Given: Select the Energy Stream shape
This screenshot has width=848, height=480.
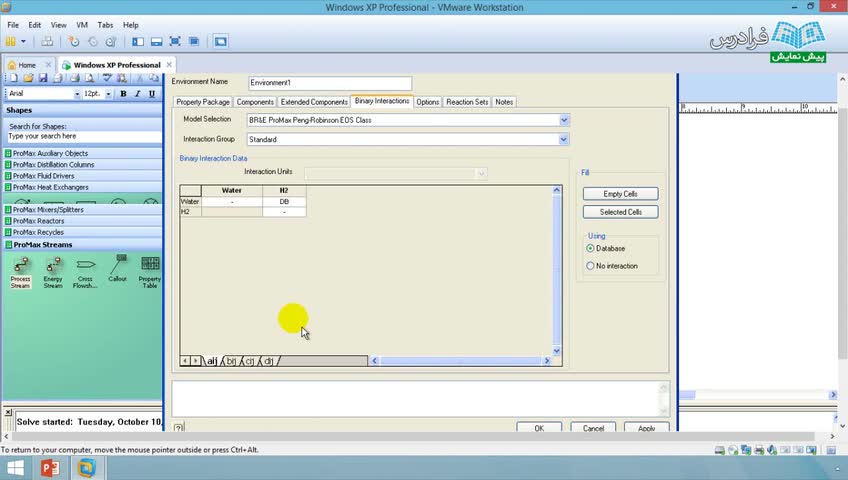Looking at the screenshot, I should point(53,272).
